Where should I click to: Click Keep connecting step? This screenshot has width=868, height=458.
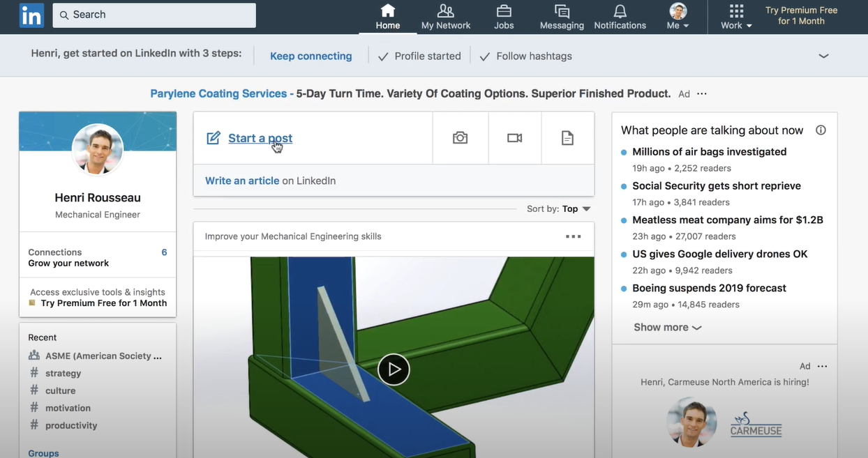311,56
